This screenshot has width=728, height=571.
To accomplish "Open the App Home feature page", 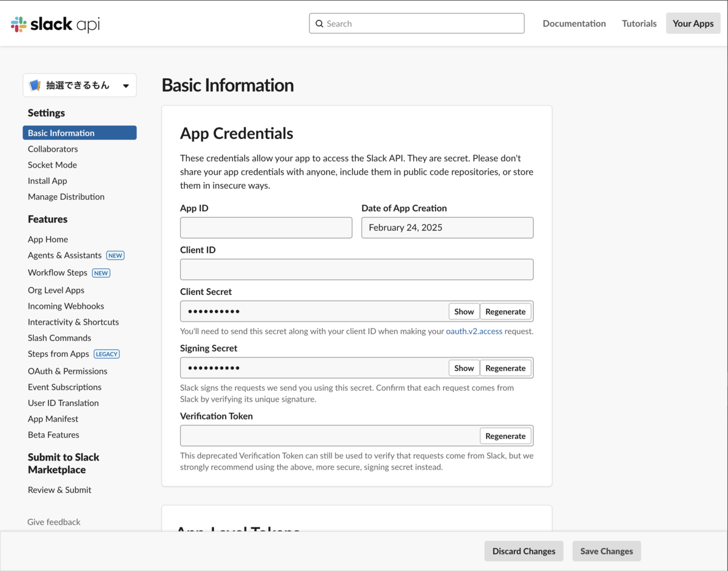I will [48, 239].
